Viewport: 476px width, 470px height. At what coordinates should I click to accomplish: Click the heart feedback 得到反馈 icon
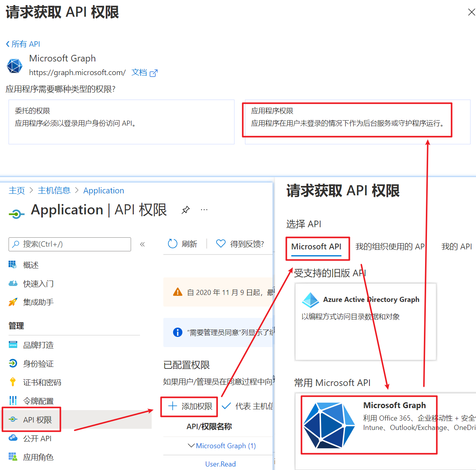220,244
